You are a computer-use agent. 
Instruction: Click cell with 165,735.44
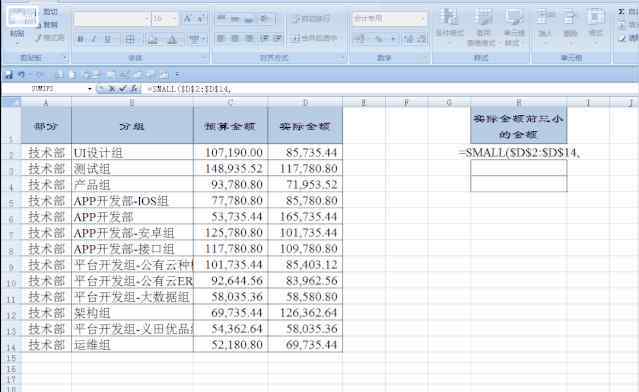(305, 217)
